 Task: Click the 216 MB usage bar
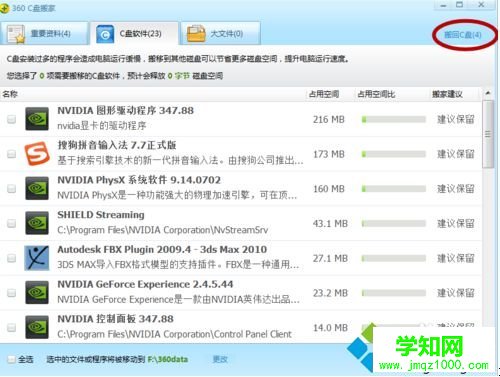394,119
